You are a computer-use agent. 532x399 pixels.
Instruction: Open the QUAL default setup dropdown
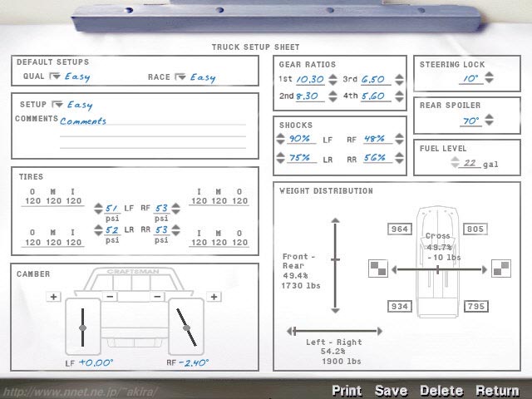point(55,77)
